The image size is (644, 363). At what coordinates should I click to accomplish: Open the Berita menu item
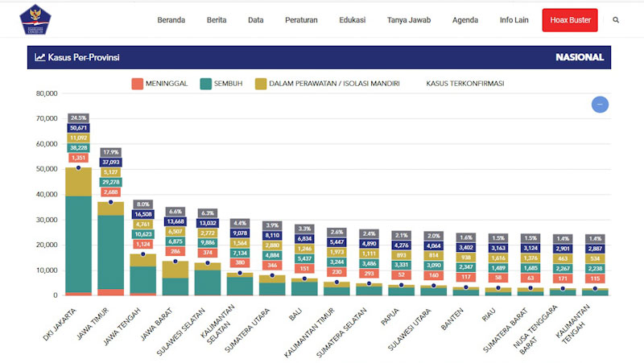(217, 20)
